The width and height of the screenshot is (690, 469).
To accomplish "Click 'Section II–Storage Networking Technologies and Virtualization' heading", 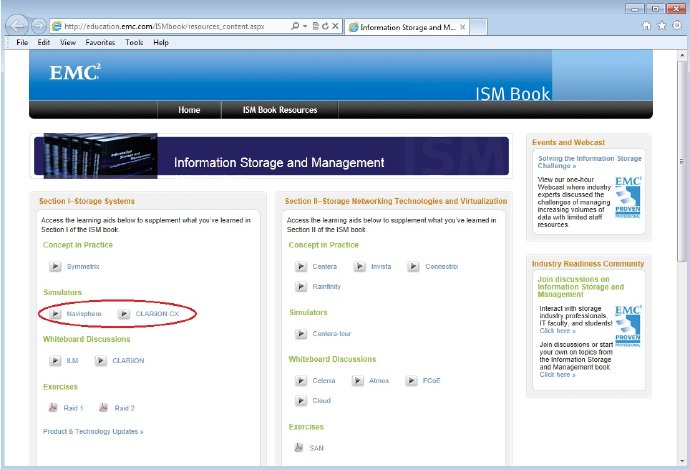I will pos(396,201).
